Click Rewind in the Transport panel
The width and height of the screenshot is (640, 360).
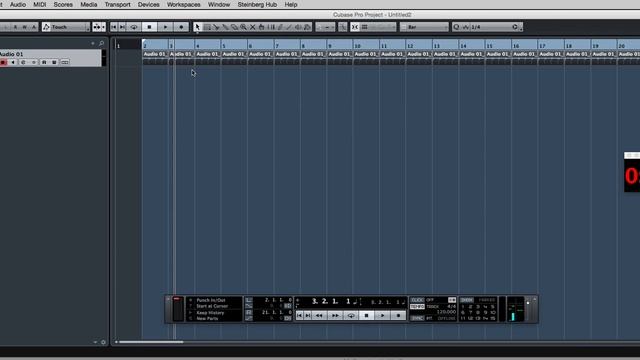(319, 316)
